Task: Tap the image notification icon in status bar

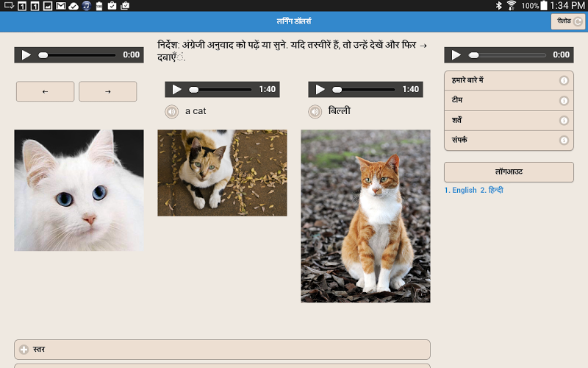Action: point(48,6)
